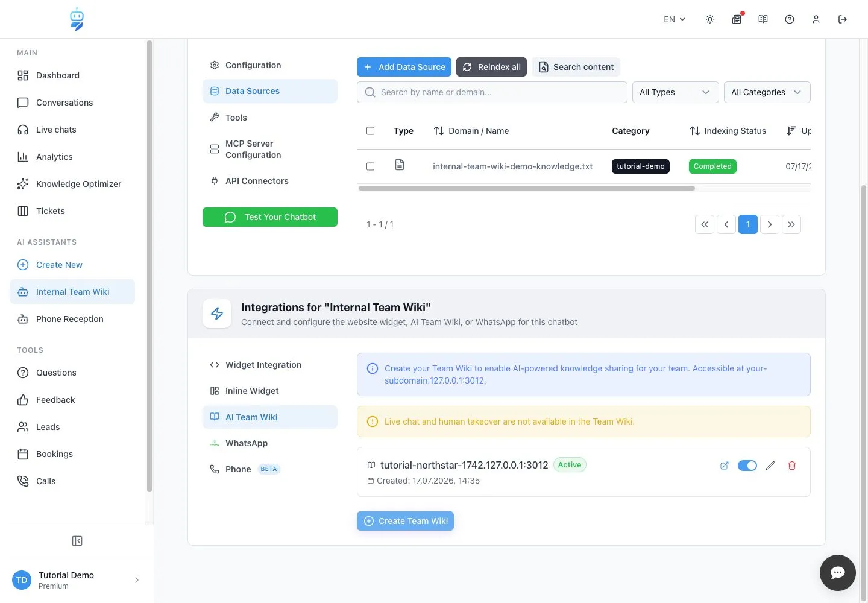The image size is (868, 603).
Task: Select the AI Team Wiki tab
Action: [x=270, y=417]
